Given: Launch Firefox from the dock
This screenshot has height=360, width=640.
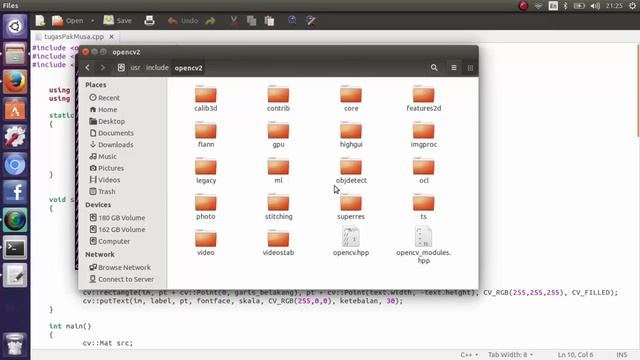Looking at the screenshot, I should 15,81.
